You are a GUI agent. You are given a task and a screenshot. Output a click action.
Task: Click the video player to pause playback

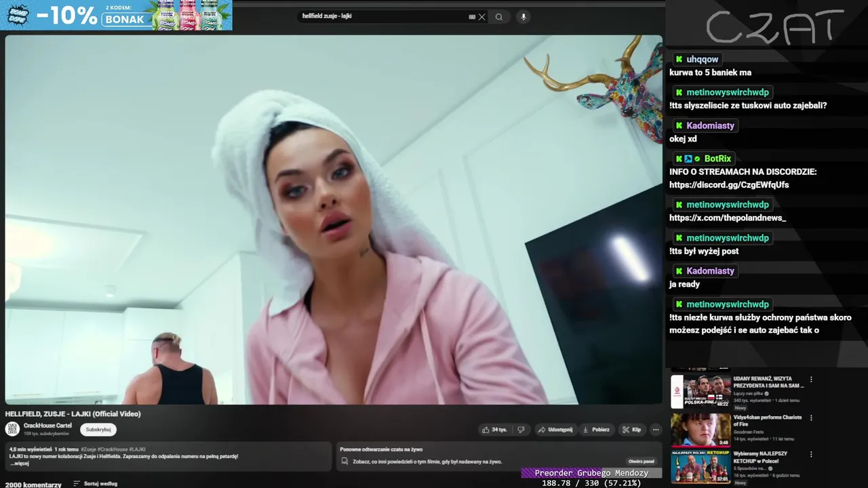[x=334, y=220]
